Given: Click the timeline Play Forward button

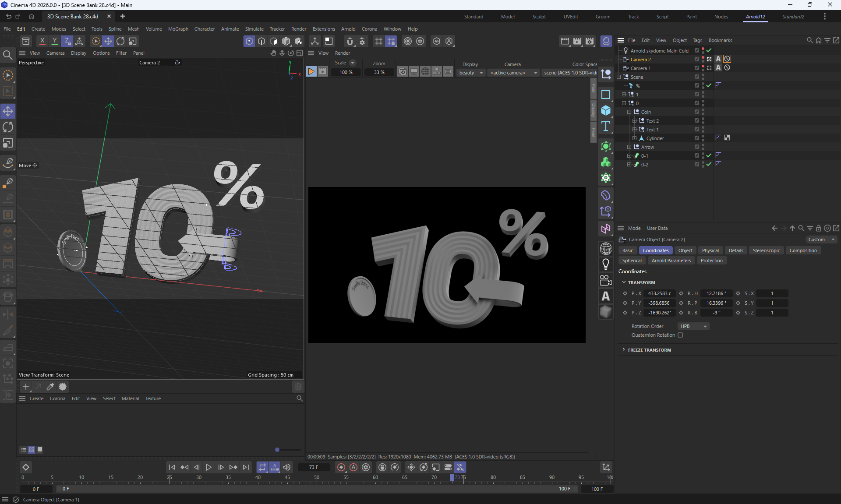Looking at the screenshot, I should pos(209,467).
